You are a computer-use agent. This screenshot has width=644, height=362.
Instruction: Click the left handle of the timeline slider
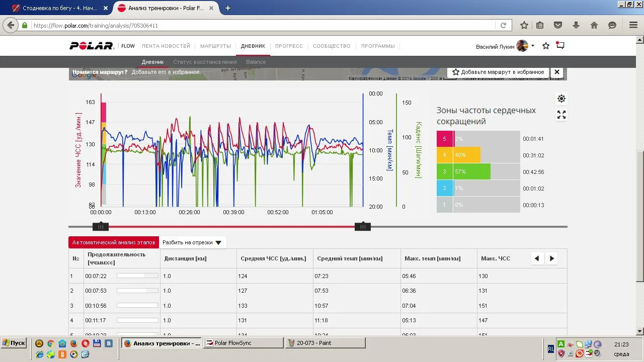coord(101,227)
